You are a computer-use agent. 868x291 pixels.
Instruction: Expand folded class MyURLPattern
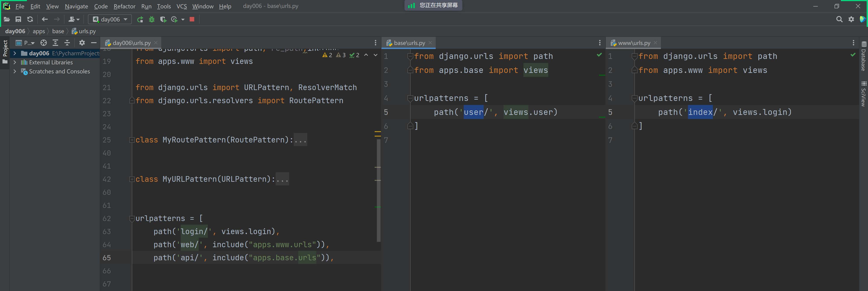[132, 179]
